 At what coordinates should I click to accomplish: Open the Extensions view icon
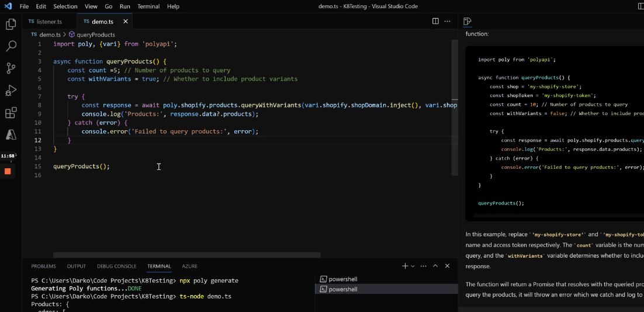[x=11, y=113]
